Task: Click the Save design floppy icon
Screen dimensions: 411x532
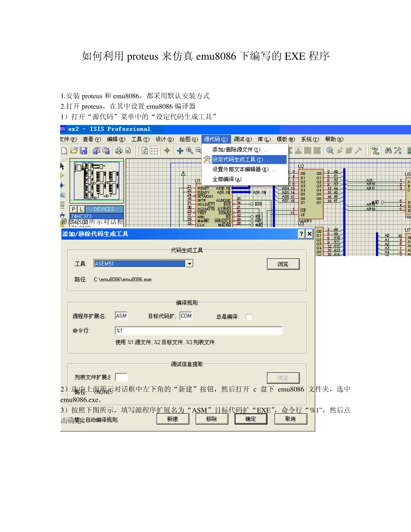Action: [83, 151]
